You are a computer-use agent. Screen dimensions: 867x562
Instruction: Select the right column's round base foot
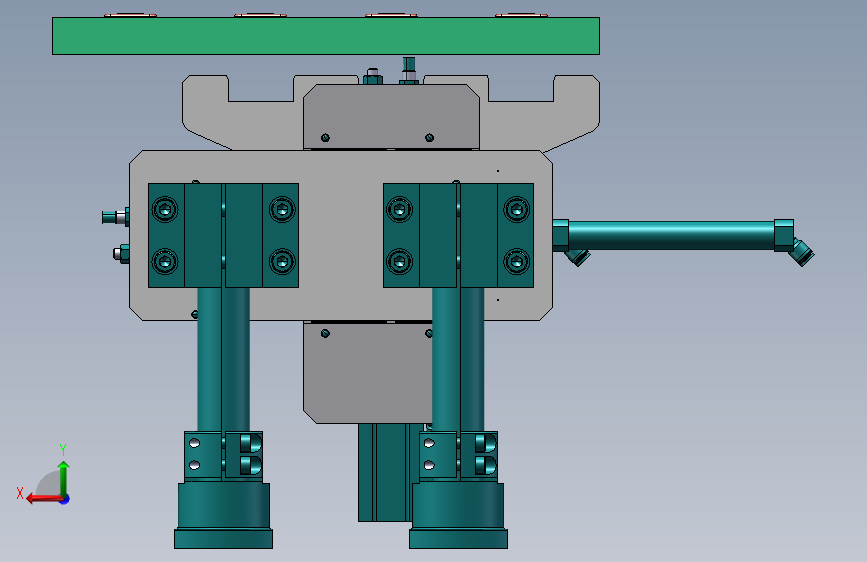pyautogui.click(x=458, y=516)
